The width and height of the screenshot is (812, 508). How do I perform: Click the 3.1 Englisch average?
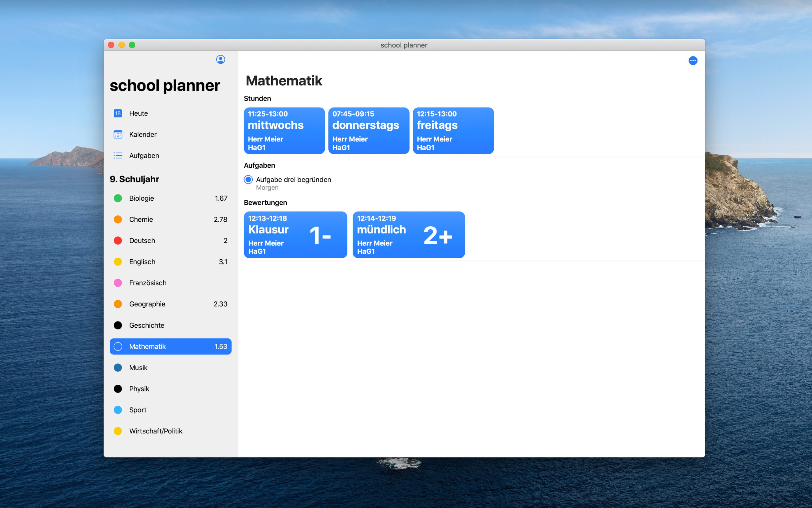pos(223,262)
